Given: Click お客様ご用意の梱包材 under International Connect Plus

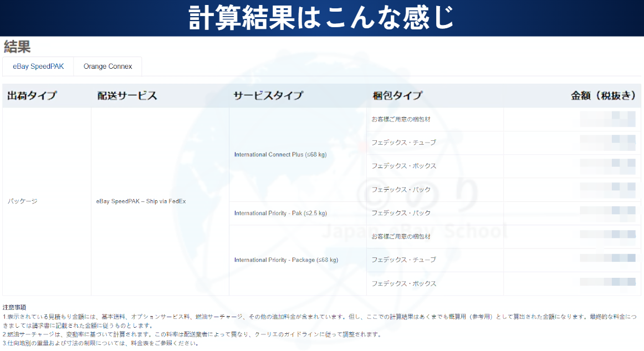Looking at the screenshot, I should click(x=401, y=119).
